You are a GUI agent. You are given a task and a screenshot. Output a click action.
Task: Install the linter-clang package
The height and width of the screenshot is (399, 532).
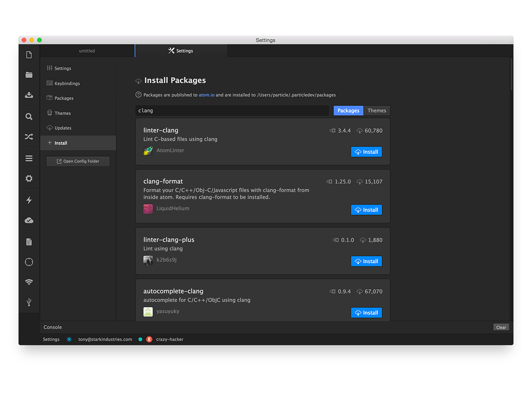click(x=366, y=152)
